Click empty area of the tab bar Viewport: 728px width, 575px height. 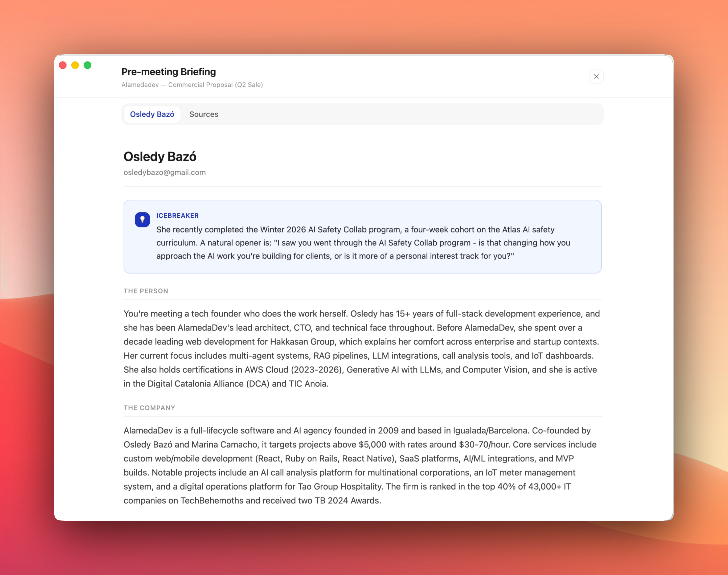point(404,114)
